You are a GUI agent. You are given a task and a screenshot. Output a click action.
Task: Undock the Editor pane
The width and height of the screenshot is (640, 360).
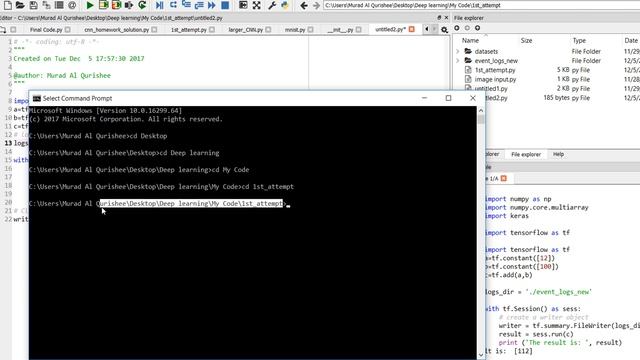(439, 18)
